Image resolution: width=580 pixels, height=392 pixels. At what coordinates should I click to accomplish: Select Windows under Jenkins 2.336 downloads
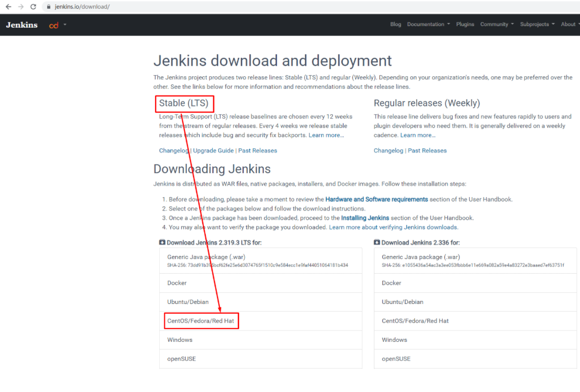[476, 340]
